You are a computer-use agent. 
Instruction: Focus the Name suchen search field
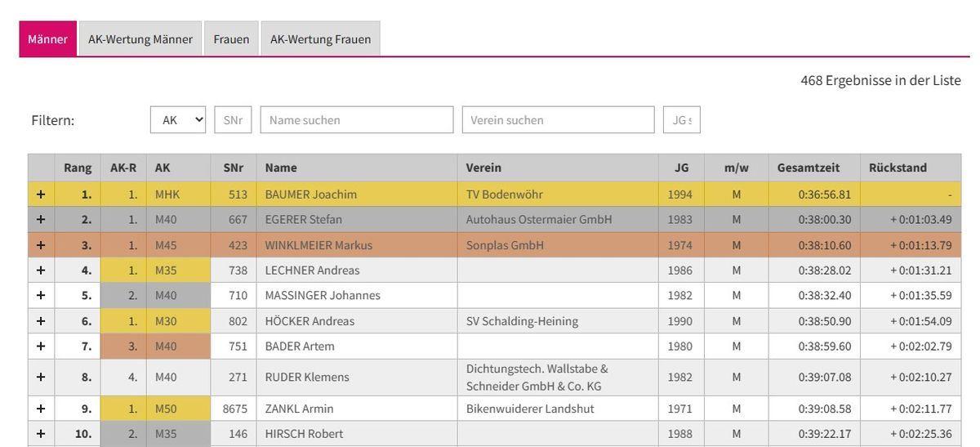pos(356,120)
